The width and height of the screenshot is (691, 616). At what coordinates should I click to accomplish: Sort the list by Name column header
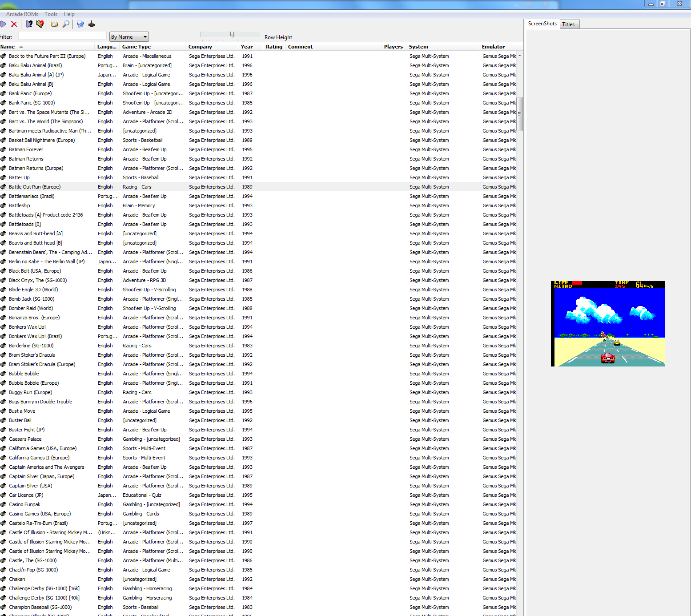tap(48, 47)
